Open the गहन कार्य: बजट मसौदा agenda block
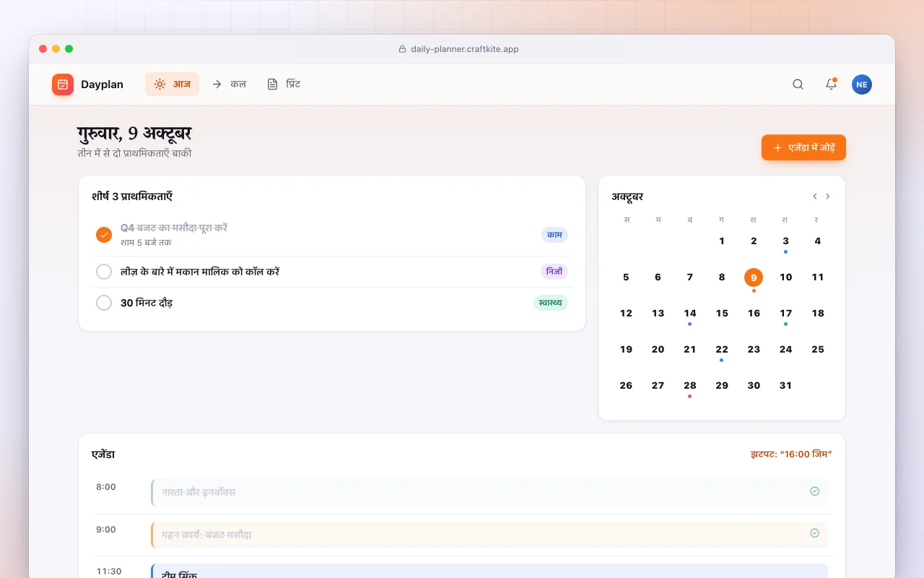The height and width of the screenshot is (578, 924). point(489,535)
